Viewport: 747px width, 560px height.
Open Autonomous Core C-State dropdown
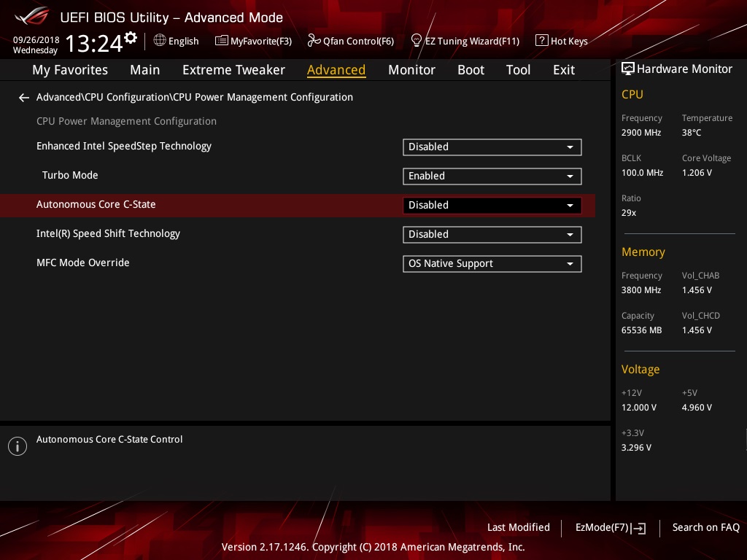click(492, 205)
